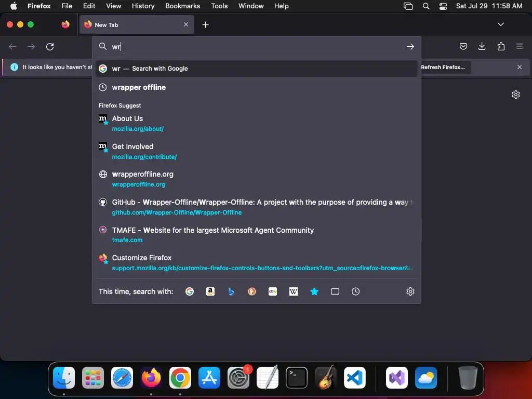Open the Window menu

coord(251,6)
